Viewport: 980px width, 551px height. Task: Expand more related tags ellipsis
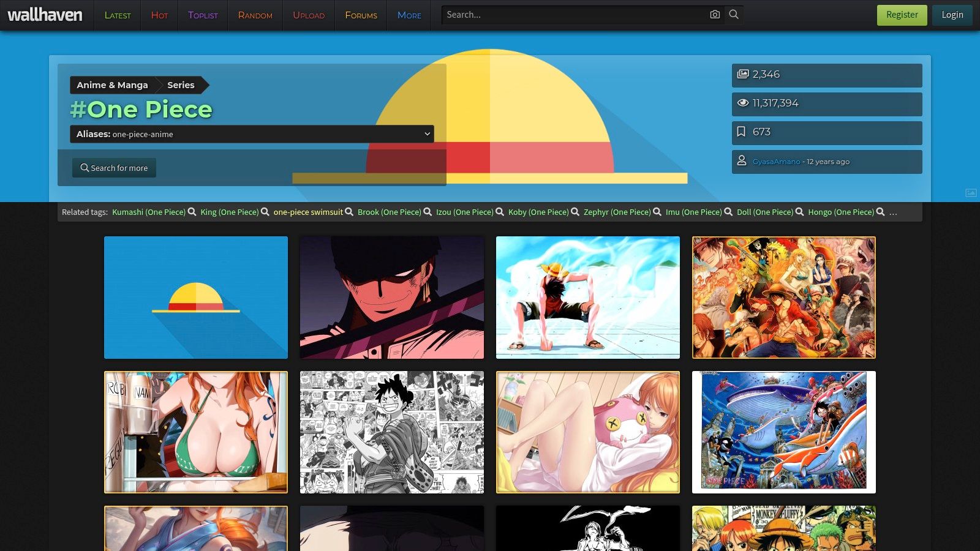click(x=893, y=212)
